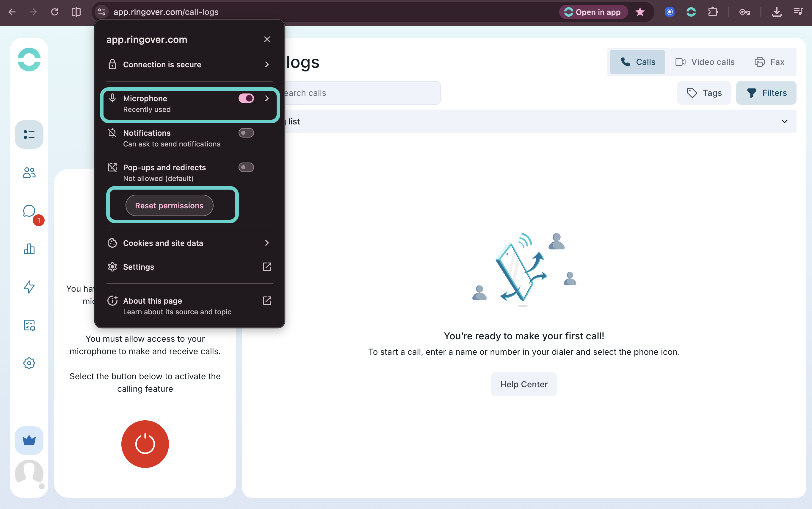Viewport: 812px width, 509px height.
Task: Click the site information icon in address bar
Action: click(x=102, y=12)
